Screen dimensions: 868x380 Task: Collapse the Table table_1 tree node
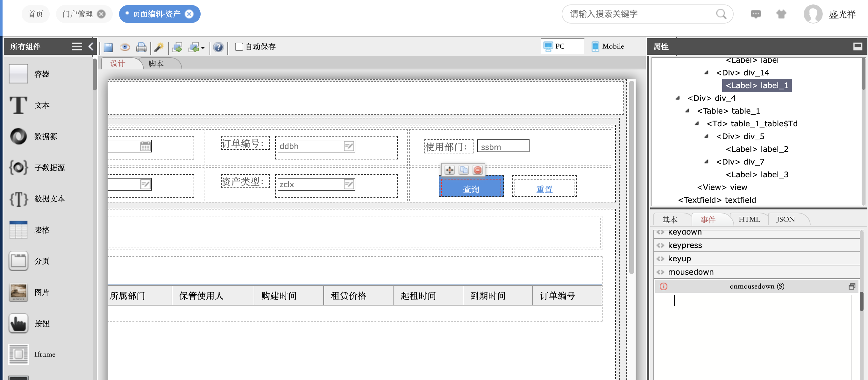(x=687, y=111)
